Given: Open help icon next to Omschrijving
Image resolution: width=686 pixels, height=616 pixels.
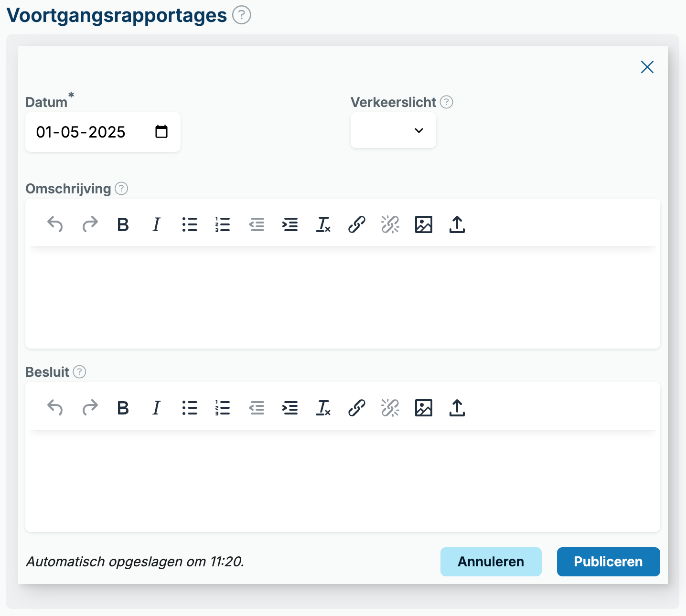Looking at the screenshot, I should point(122,189).
